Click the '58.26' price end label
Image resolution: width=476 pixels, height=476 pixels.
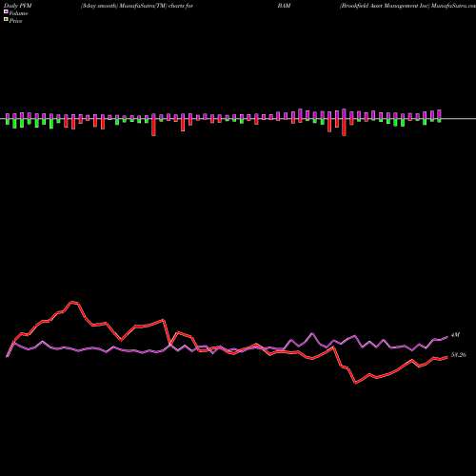pos(458,355)
